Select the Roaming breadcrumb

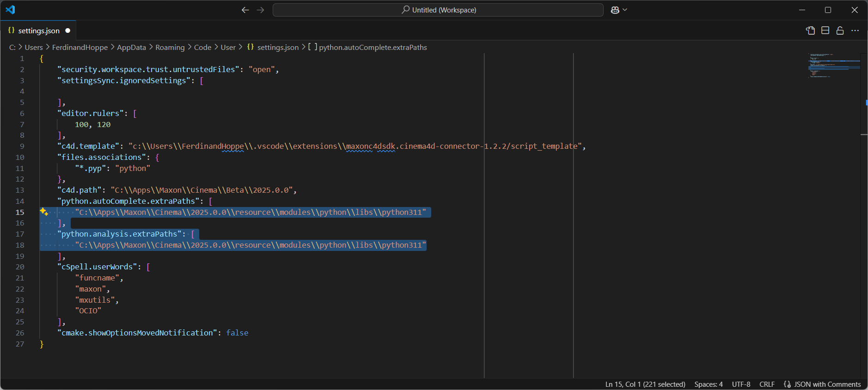(x=170, y=47)
